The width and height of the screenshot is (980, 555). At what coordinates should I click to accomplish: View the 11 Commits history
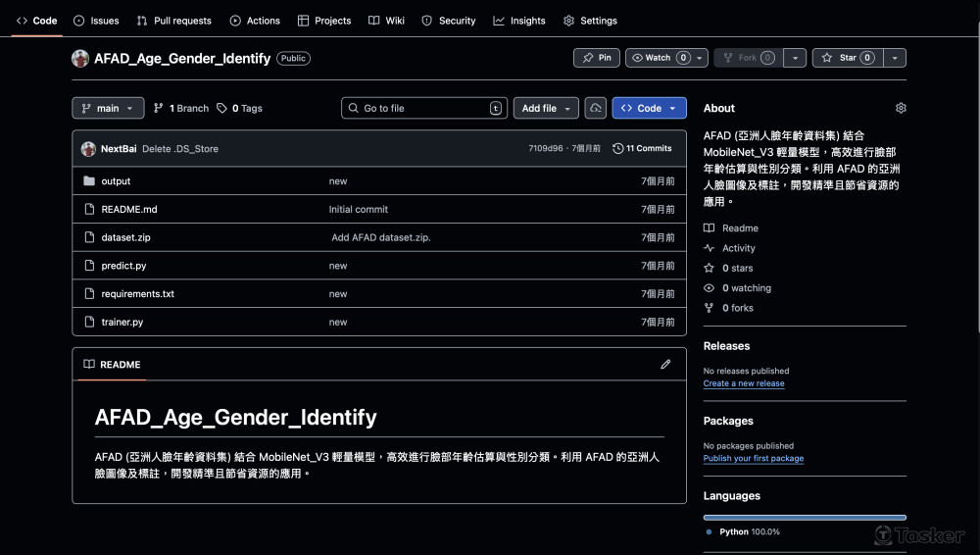click(642, 148)
